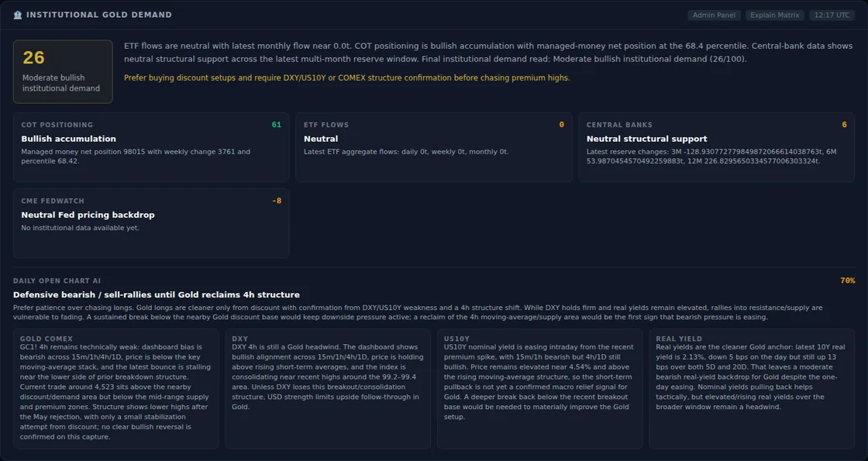Image resolution: width=868 pixels, height=461 pixels.
Task: Select the score 26 summary card
Action: (63, 71)
